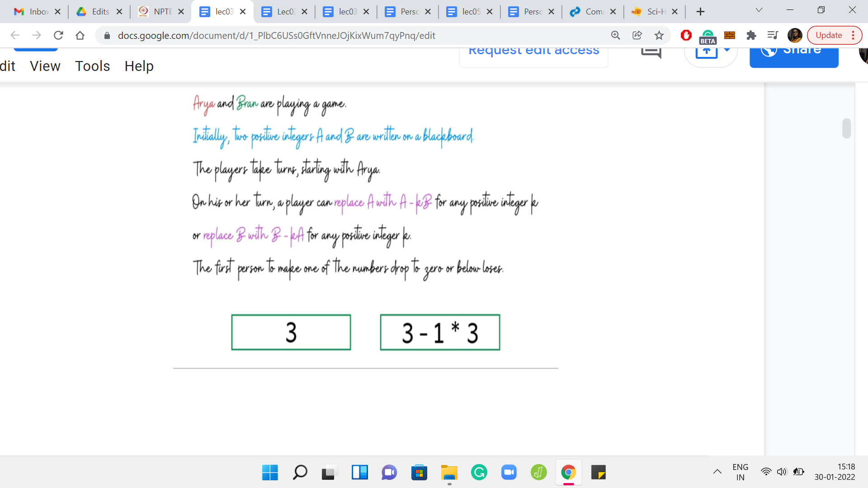Click the blue Share button

tap(793, 52)
